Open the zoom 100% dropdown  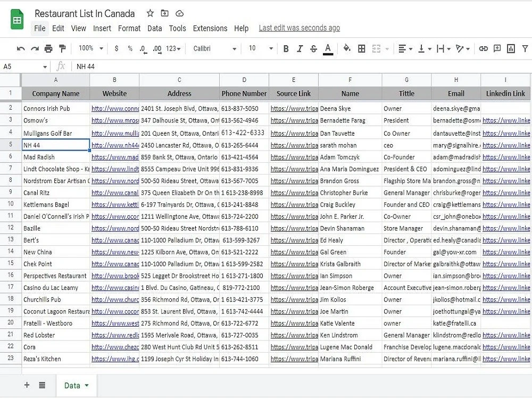click(90, 48)
